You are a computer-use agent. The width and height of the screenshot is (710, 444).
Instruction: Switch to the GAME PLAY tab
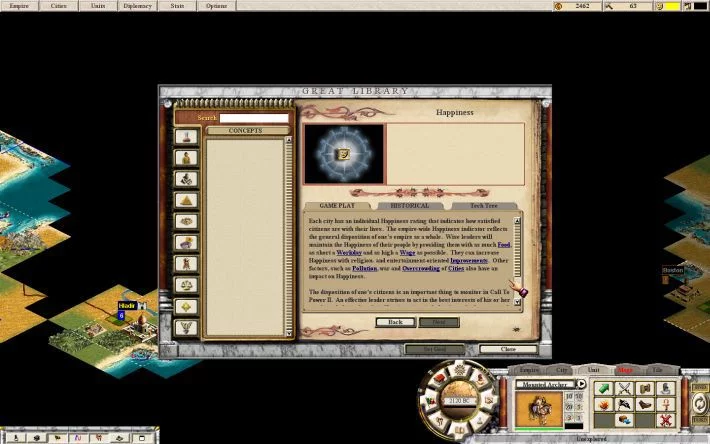[x=337, y=205]
